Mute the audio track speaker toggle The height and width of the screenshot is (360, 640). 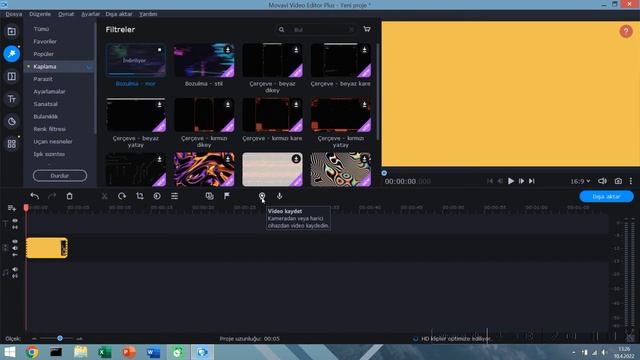[15, 269]
